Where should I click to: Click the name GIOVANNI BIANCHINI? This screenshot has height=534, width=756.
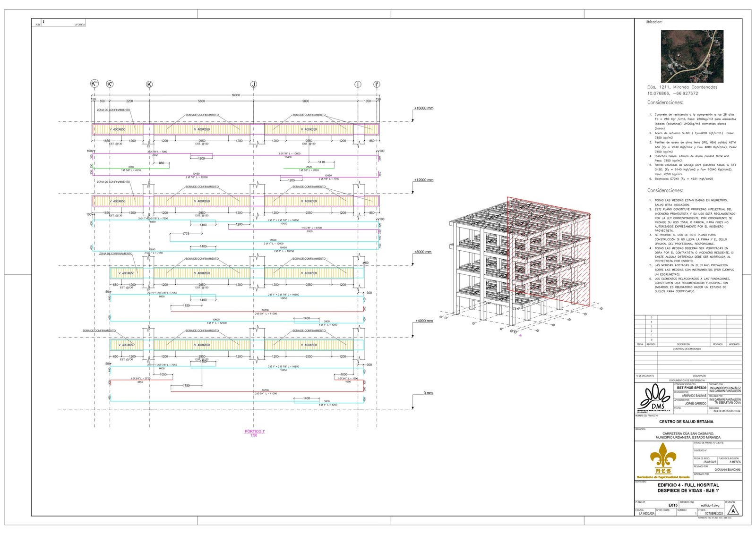[727, 470]
